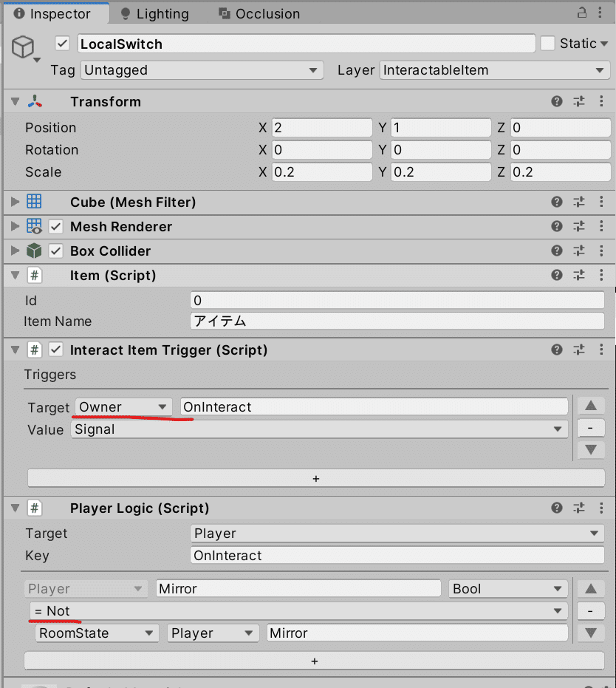Open Mesh Renderer help reference icon

click(x=557, y=226)
